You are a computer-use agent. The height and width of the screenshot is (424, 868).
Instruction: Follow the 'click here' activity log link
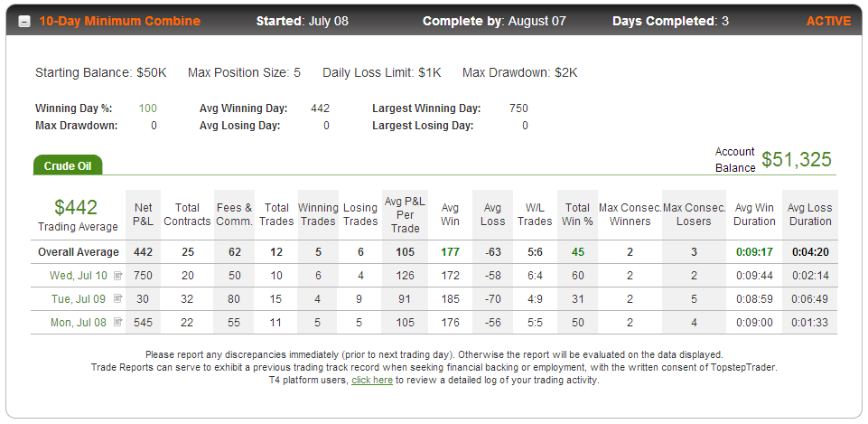372,381
